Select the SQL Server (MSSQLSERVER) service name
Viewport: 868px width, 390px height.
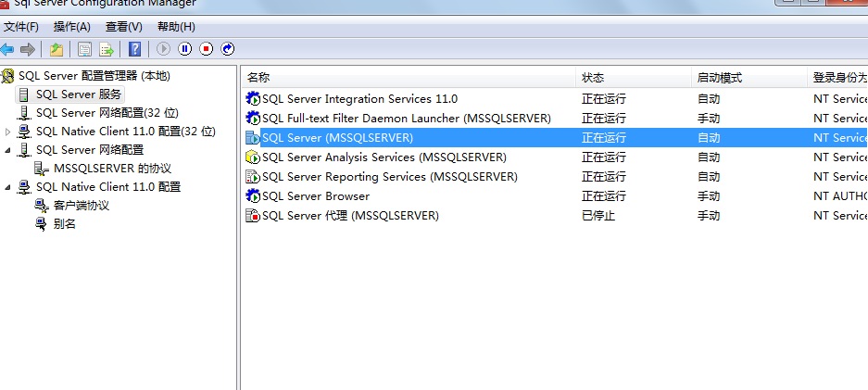(x=337, y=138)
